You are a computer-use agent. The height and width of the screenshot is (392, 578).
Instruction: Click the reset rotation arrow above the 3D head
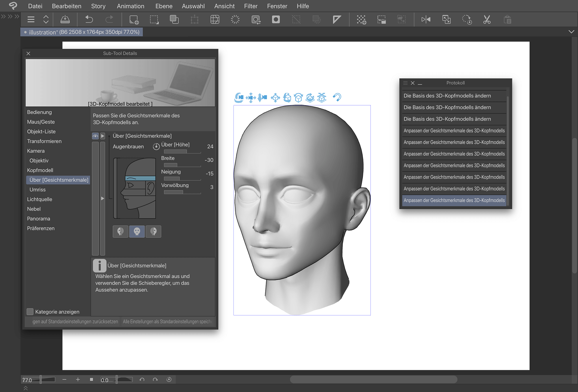click(x=337, y=97)
